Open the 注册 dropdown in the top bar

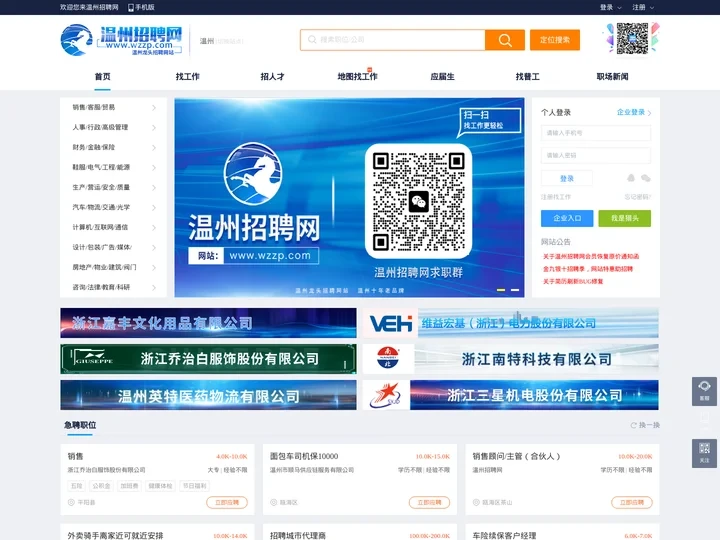tap(643, 7)
